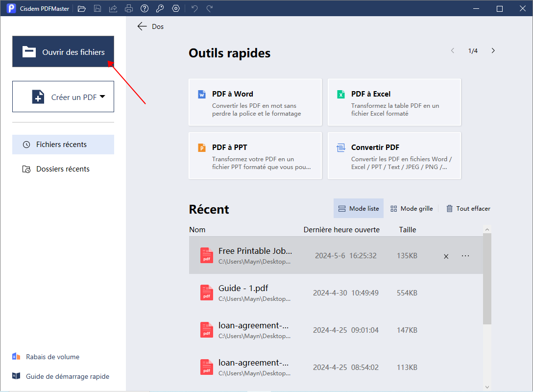Click the Rabais de volume icon
Image resolution: width=533 pixels, height=392 pixels.
tap(16, 356)
